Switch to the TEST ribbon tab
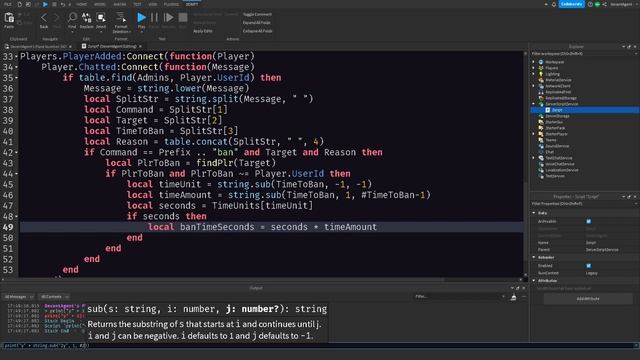640x360 pixels. pos(137,4)
